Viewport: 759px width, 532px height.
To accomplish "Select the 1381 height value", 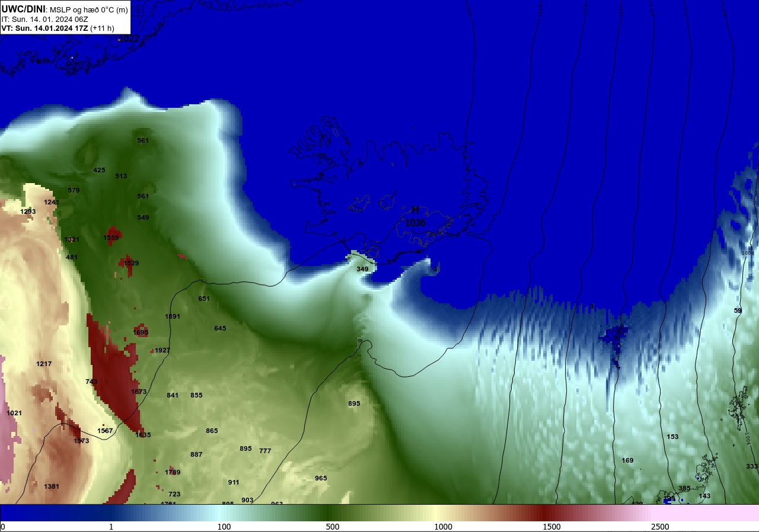I will (x=52, y=486).
